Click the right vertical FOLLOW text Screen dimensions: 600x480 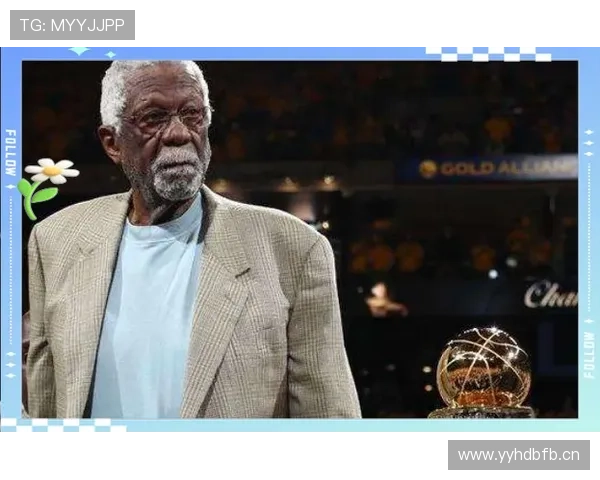click(x=589, y=353)
